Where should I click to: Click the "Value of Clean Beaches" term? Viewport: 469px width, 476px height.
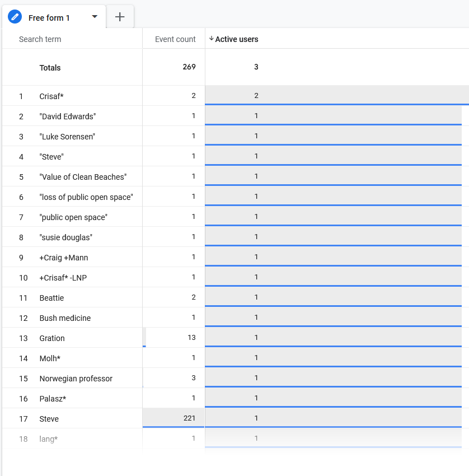tap(83, 176)
